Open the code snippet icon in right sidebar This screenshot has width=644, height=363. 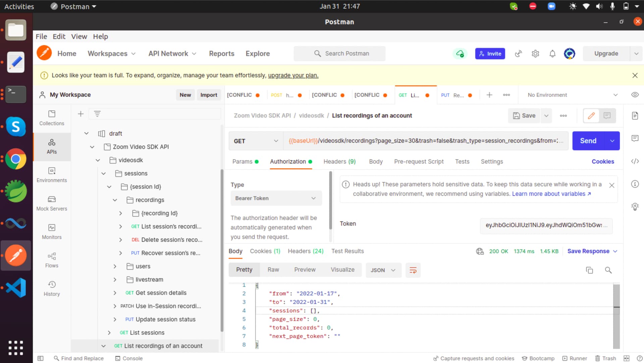[635, 161]
